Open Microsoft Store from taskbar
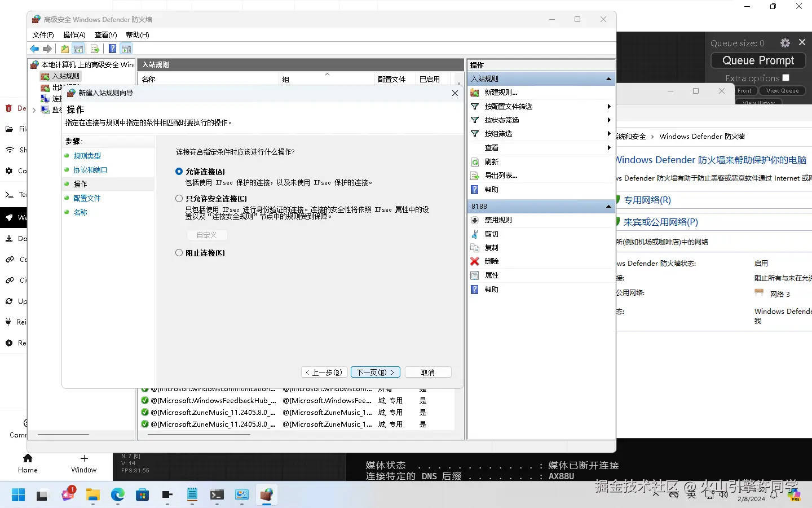The height and width of the screenshot is (508, 812). tap(142, 495)
